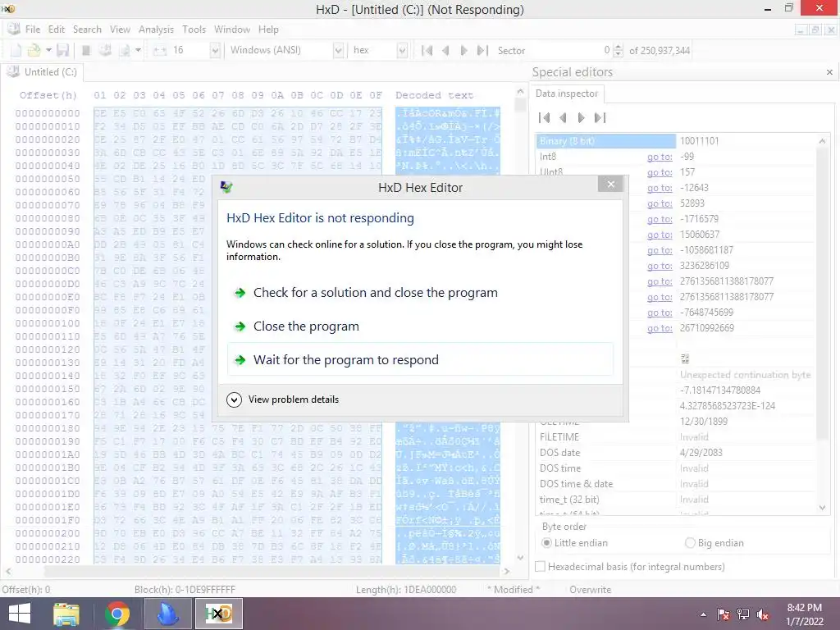Select the Untitled (C:) document tab
The image size is (840, 630).
pyautogui.click(x=43, y=72)
